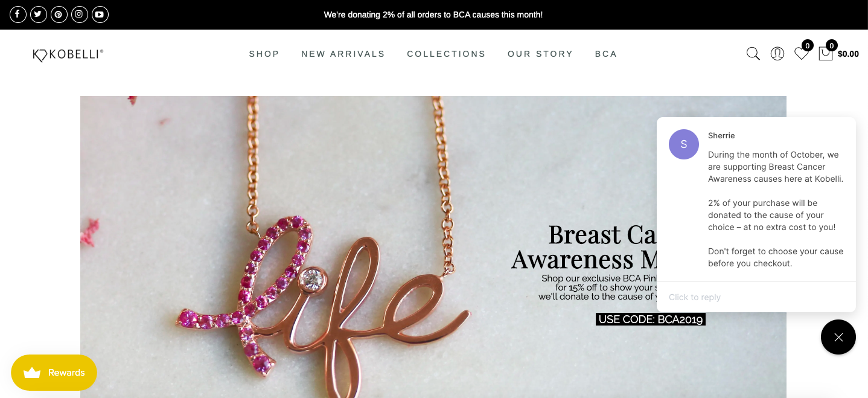View wishlist via heart icon
868x398 pixels.
[802, 54]
